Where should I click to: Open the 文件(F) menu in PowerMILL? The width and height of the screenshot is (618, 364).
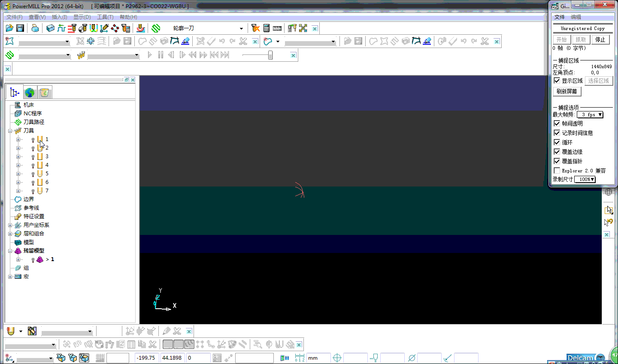pyautogui.click(x=15, y=17)
